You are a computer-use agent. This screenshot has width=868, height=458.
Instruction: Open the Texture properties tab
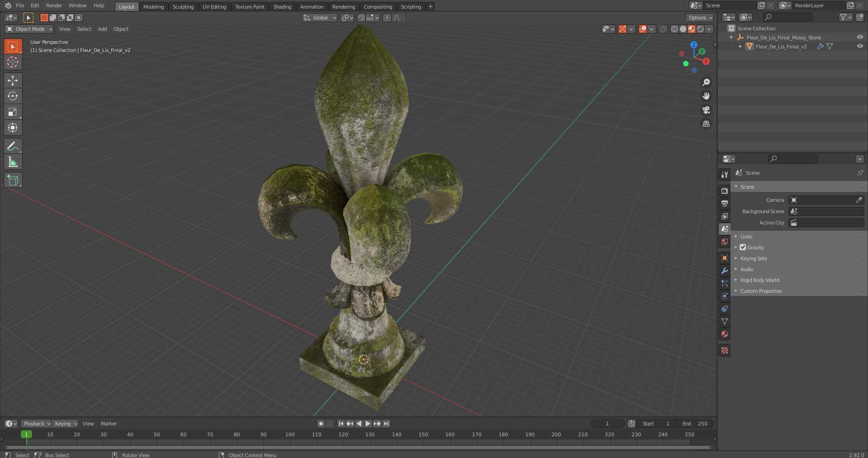[725, 350]
